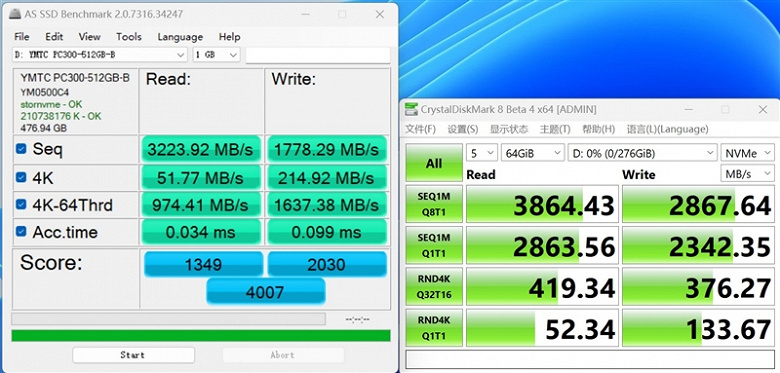Open the D: 0% drive dropdown in CrystalDiskMark
The image size is (780, 373).
point(642,153)
